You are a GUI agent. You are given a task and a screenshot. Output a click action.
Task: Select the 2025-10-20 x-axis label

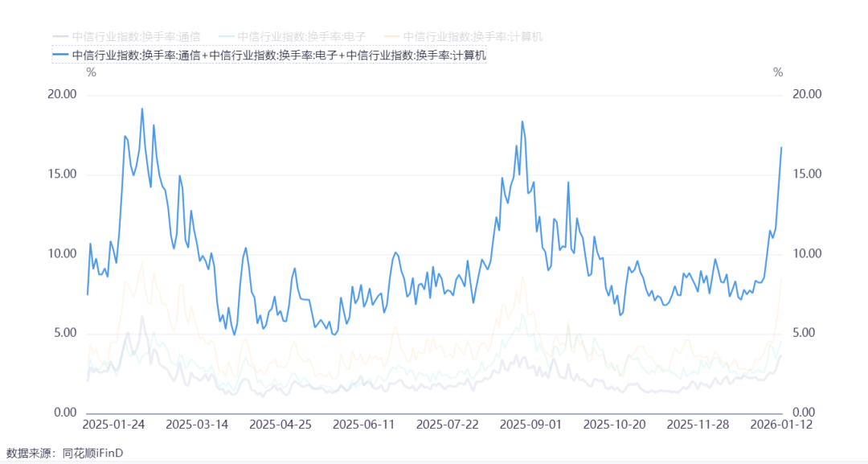click(615, 425)
